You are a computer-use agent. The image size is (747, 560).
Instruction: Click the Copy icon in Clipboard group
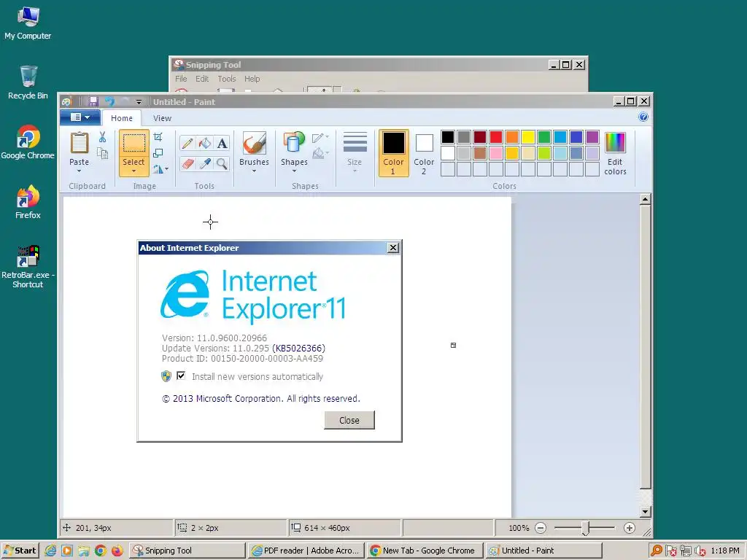(102, 153)
